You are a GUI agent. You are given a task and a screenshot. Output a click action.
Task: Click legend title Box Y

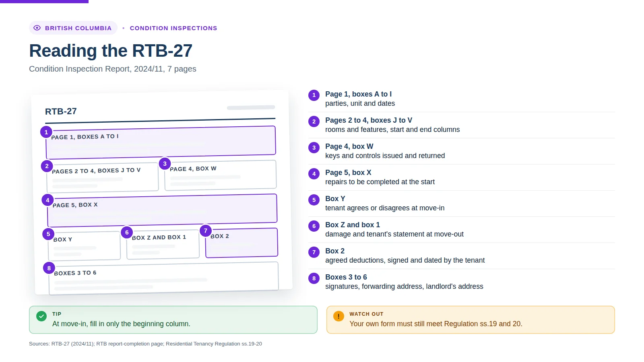tap(335, 199)
